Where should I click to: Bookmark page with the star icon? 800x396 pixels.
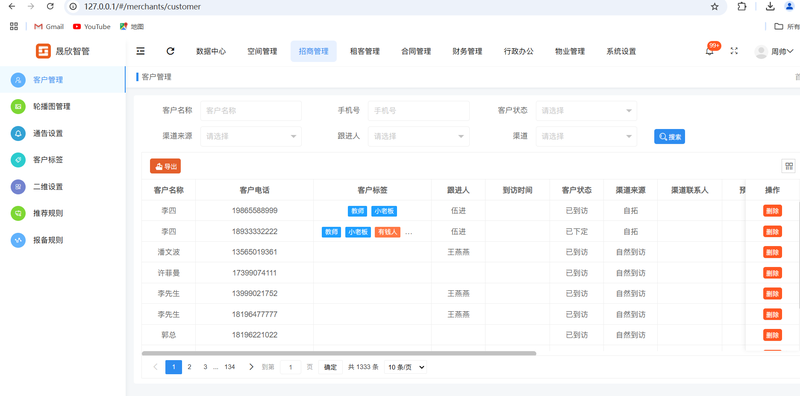coord(714,7)
